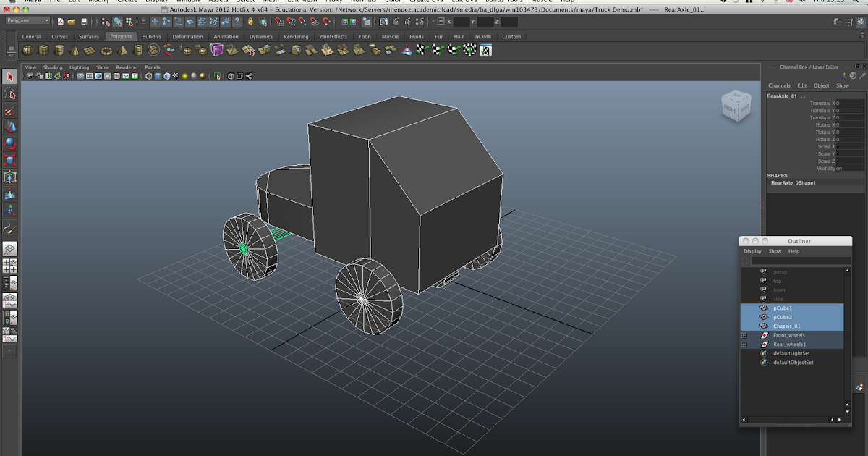868x456 pixels.
Task: Expand Rear_wheels1 in the Outliner
Action: pos(744,344)
